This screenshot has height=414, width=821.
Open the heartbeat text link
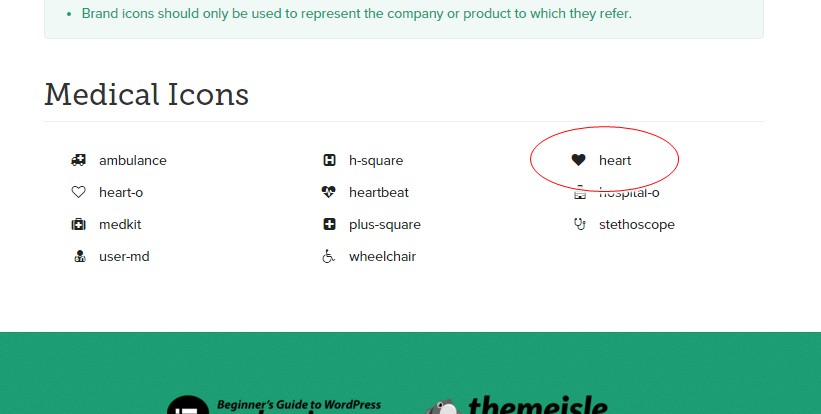(x=379, y=192)
